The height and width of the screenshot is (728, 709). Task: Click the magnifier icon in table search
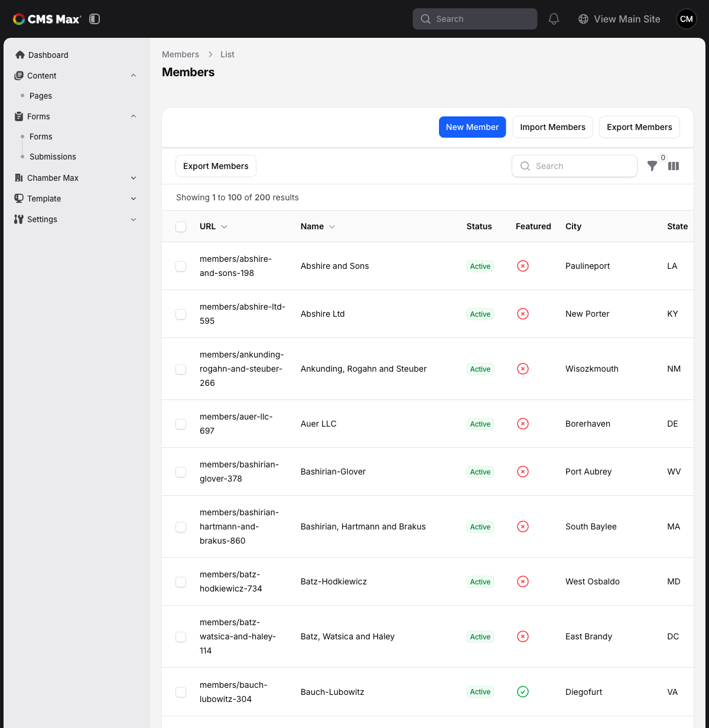click(x=525, y=166)
